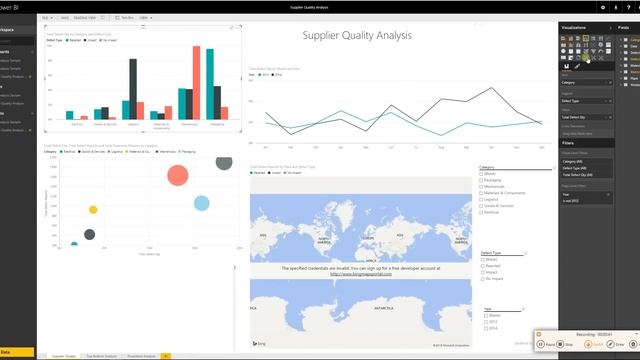Select the map globe visualization icon

click(x=563, y=51)
